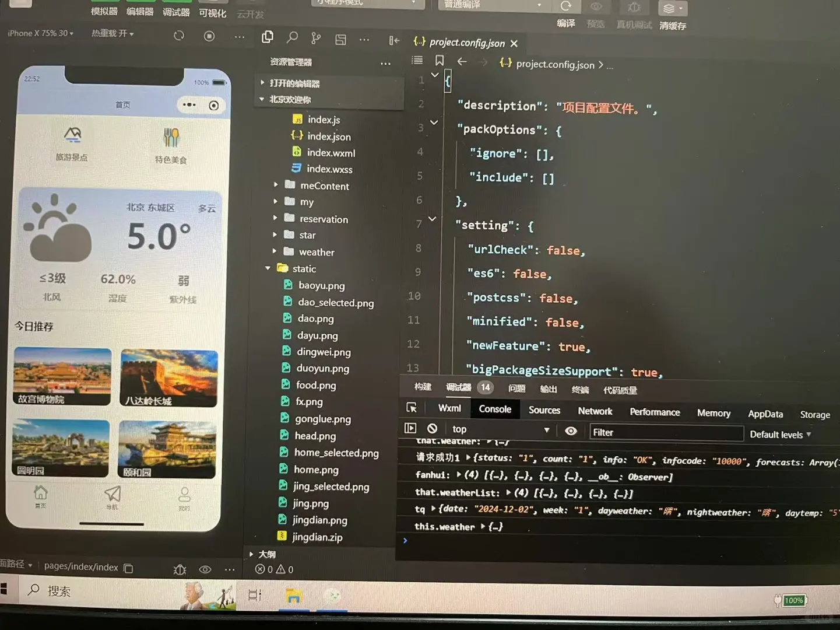The image size is (840, 630).
Task: Toggle the 可视化 visual panel
Action: pos(212,13)
